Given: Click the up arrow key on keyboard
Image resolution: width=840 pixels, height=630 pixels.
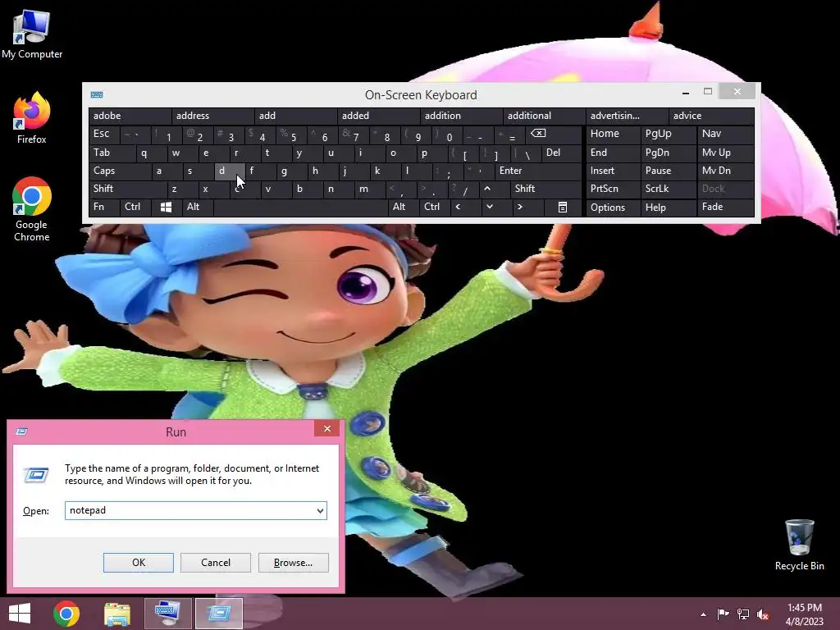Looking at the screenshot, I should point(494,189).
